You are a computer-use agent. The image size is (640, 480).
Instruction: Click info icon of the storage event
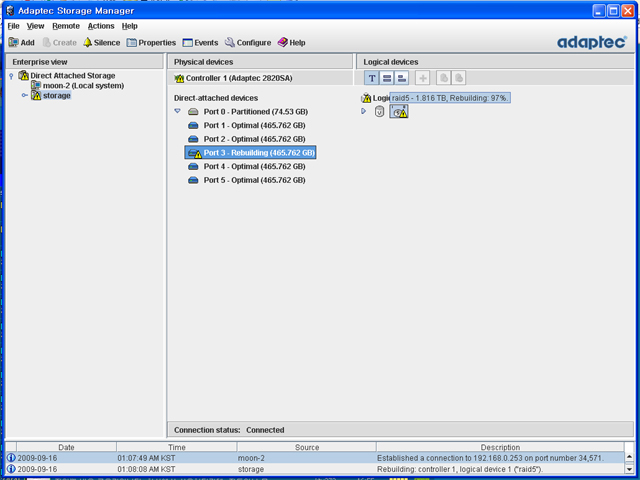(11, 469)
